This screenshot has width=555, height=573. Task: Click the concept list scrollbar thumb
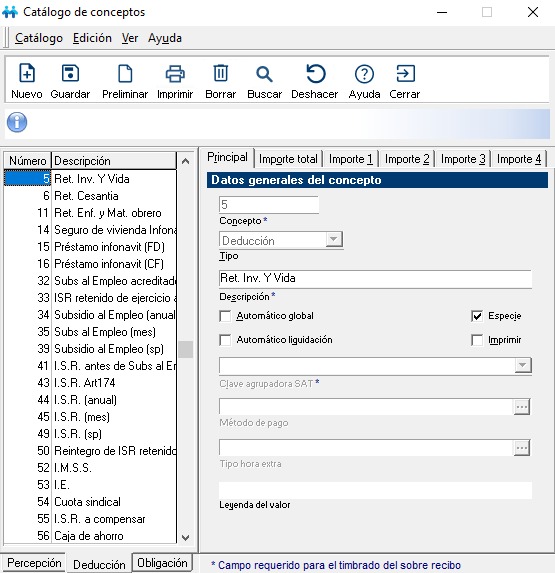click(x=186, y=349)
